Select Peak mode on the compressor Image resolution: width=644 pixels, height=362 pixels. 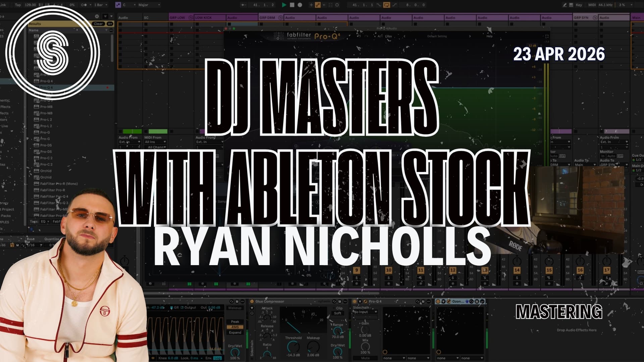[x=235, y=321]
